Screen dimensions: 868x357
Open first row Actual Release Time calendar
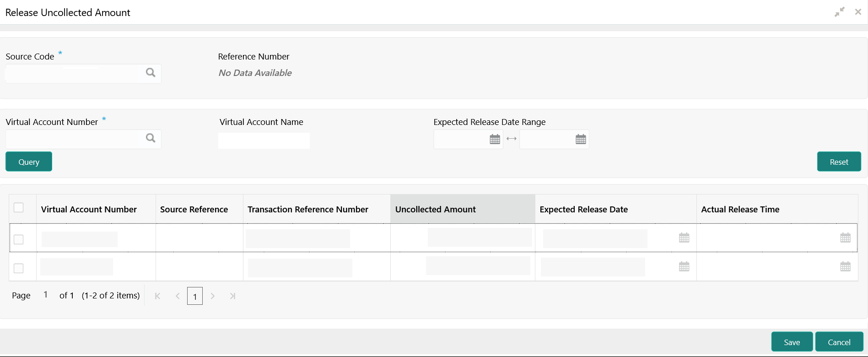pos(846,238)
